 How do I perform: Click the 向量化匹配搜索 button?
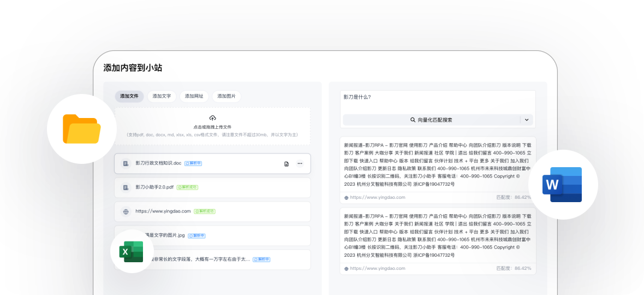431,120
